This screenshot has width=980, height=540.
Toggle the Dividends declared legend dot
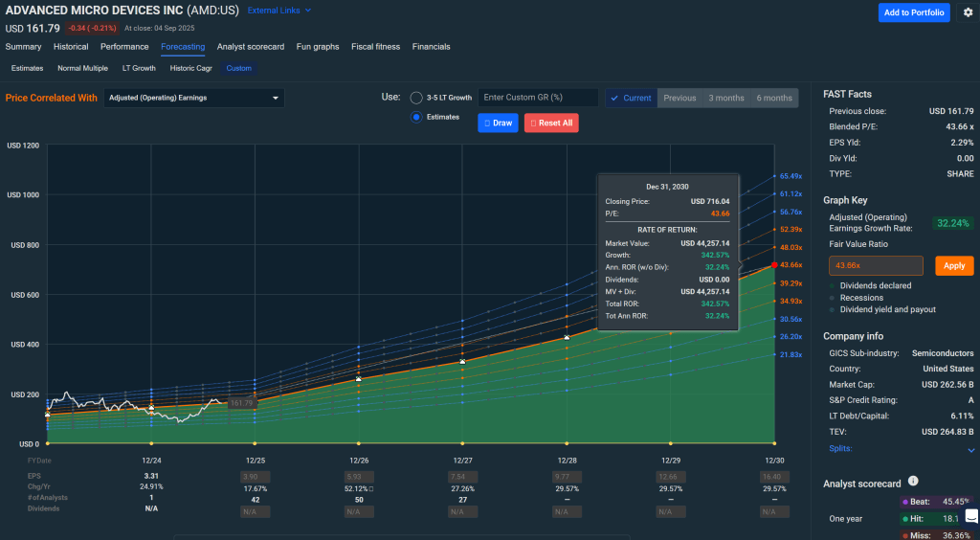tap(833, 285)
